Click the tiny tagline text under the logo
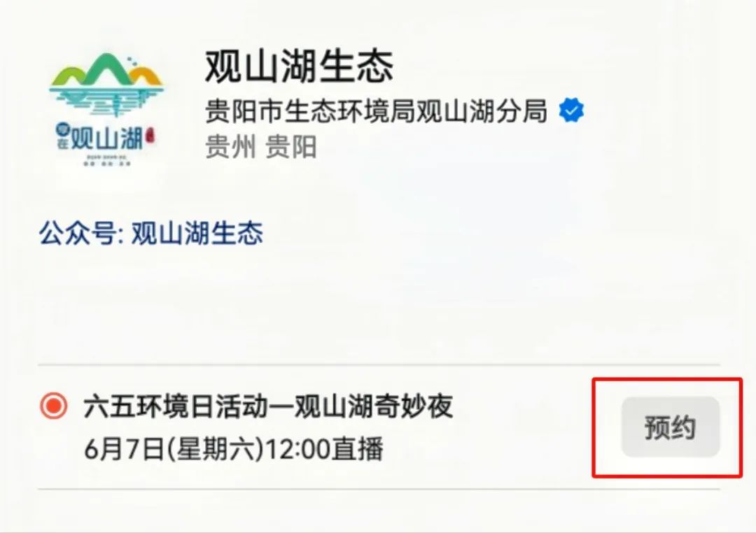The image size is (756, 533). (x=108, y=161)
